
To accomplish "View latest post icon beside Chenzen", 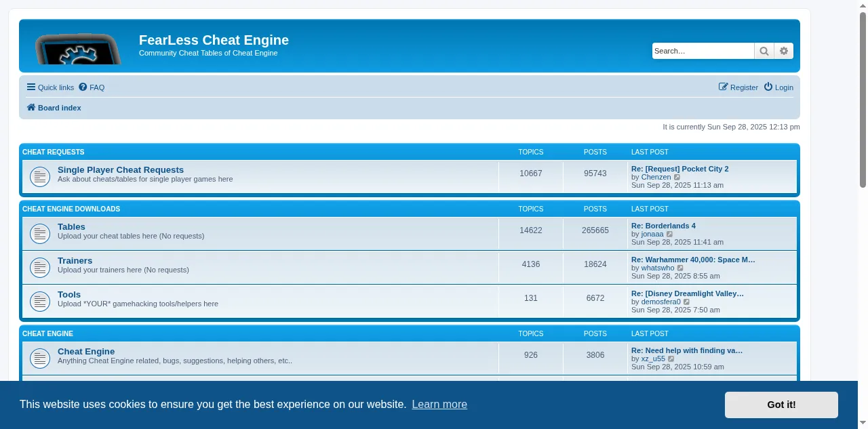I will (677, 178).
